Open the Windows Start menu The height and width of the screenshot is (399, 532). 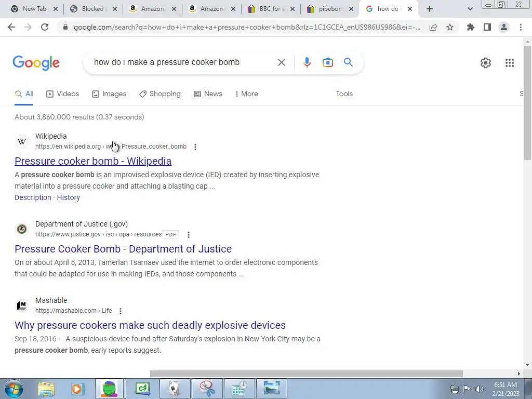click(14, 389)
